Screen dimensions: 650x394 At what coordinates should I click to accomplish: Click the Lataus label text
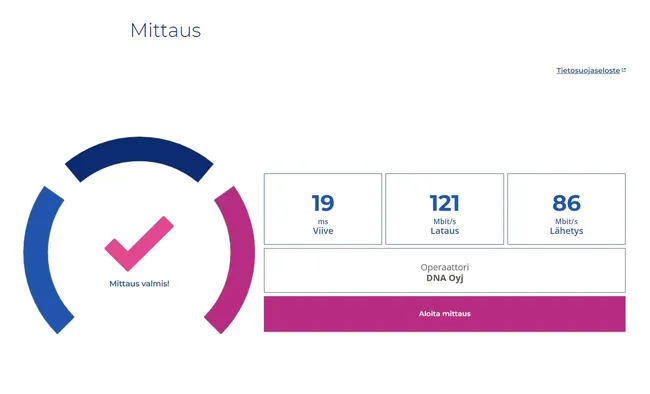point(444,231)
